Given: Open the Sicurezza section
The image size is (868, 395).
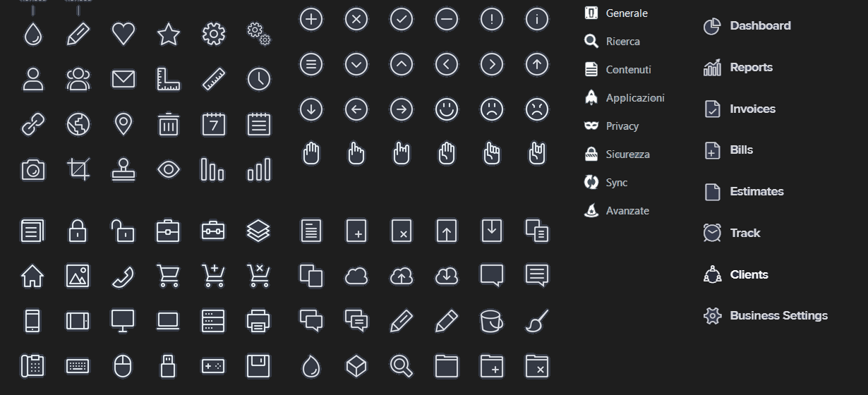Looking at the screenshot, I should (x=627, y=154).
